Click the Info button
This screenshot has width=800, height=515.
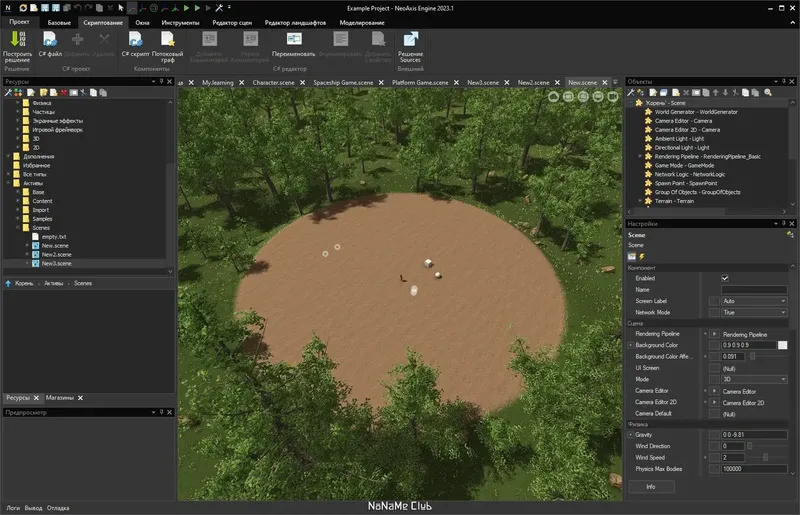(x=650, y=486)
